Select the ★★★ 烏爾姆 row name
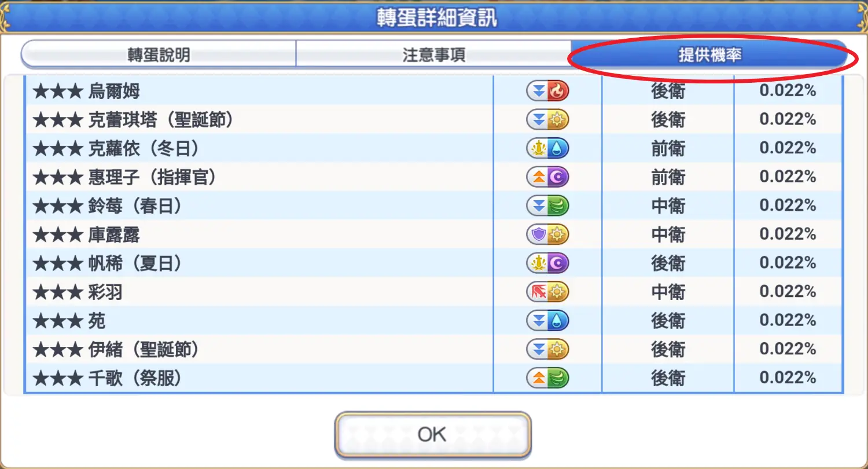 tap(86, 91)
